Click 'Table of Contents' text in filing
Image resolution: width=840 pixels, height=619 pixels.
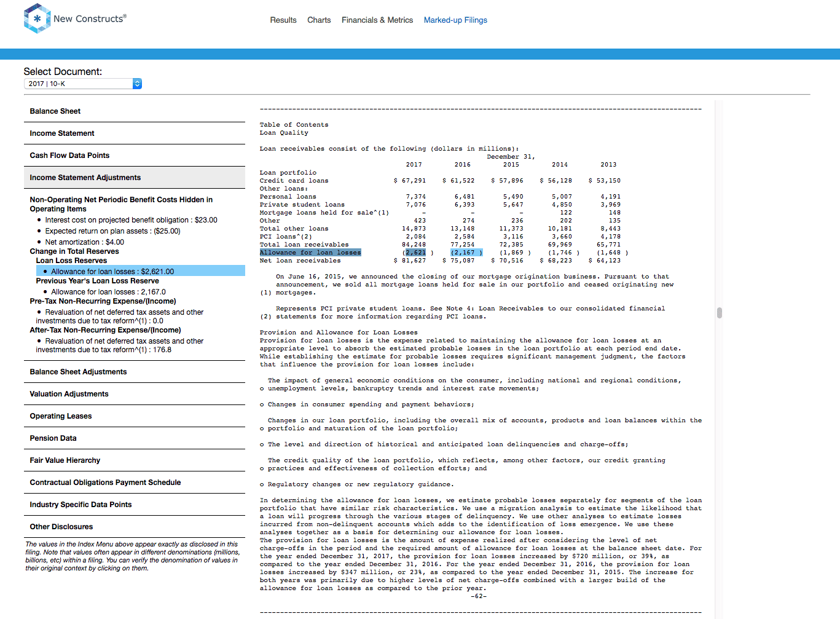pyautogui.click(x=294, y=125)
